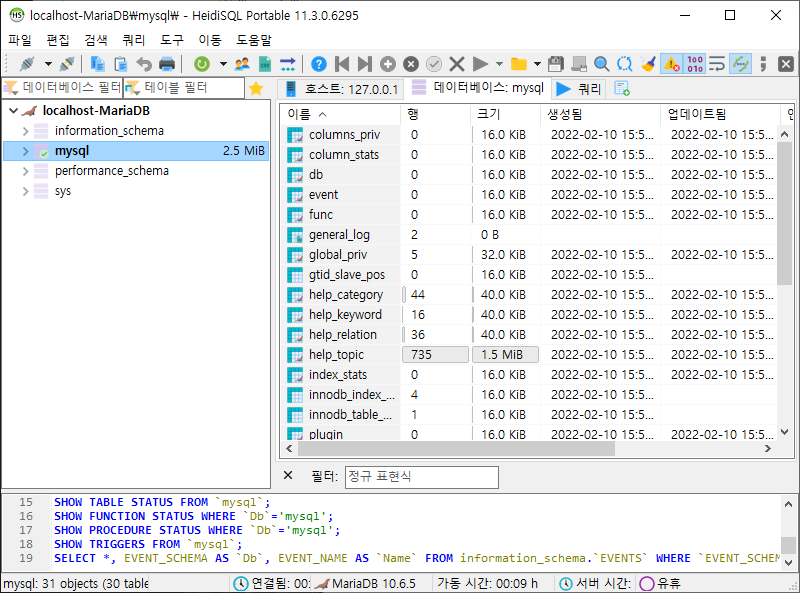The image size is (800, 593).
Task: Open the session manager connect icon
Action: pos(27,64)
